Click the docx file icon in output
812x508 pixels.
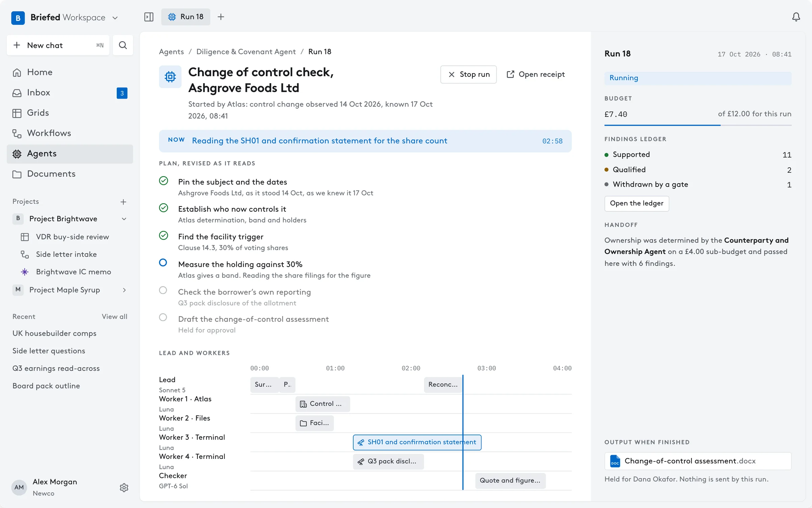pyautogui.click(x=615, y=461)
